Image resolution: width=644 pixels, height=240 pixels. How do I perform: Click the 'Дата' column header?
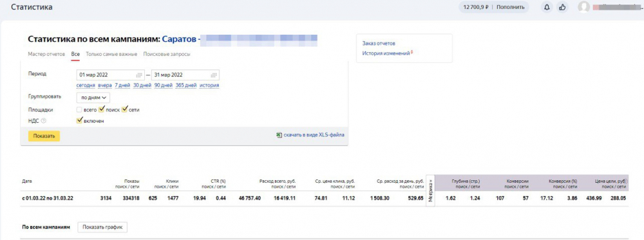tap(26, 181)
